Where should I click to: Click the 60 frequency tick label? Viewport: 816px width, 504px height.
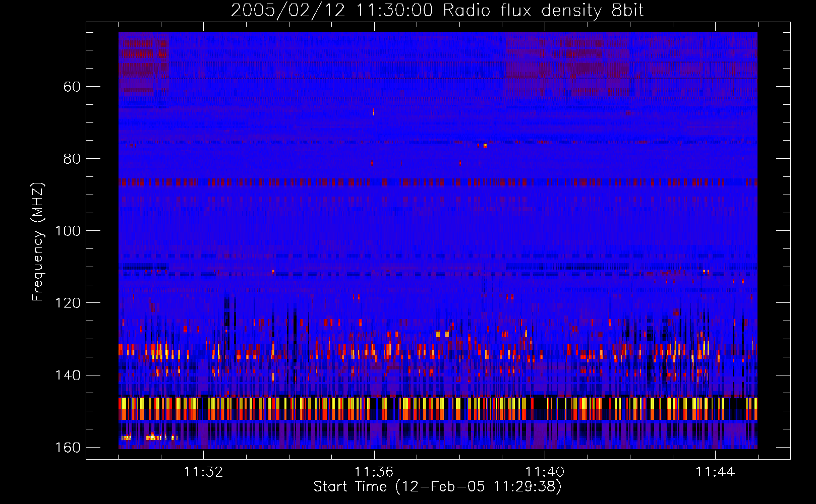click(72, 87)
